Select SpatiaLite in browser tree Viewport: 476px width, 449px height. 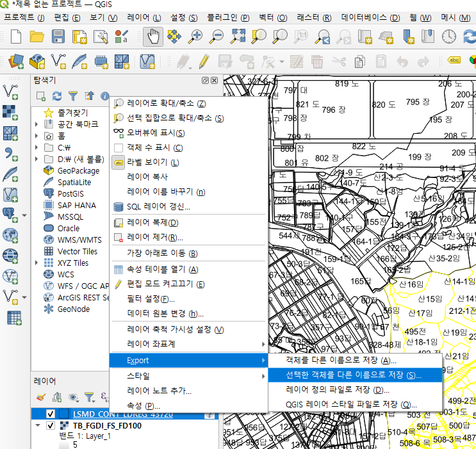[74, 182]
